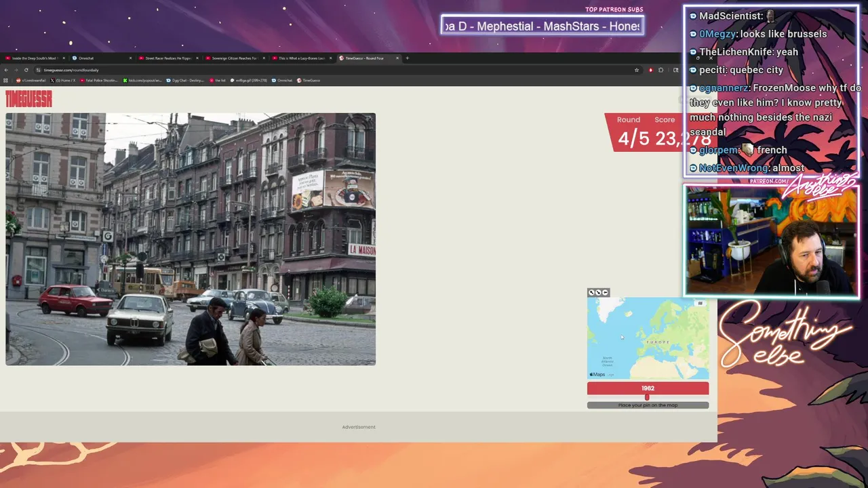868x488 pixels.
Task: Toggle the map style button on the map
Action: pos(701,304)
